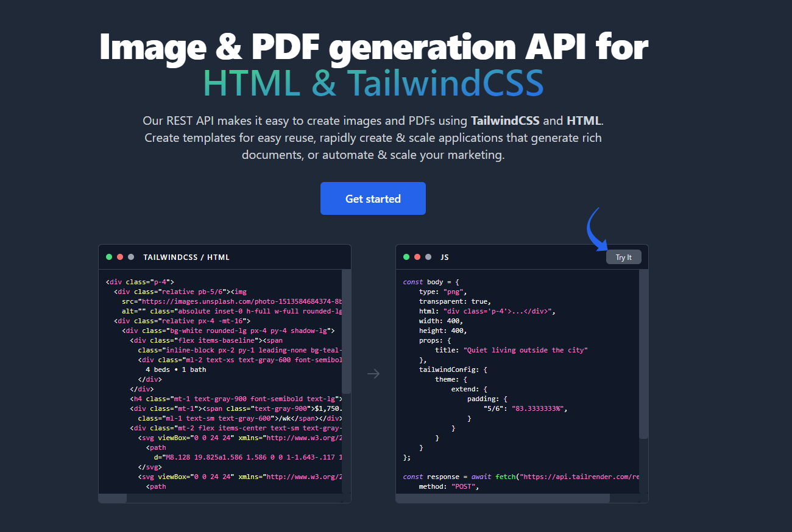Click the line "const body = {"

[431, 282]
